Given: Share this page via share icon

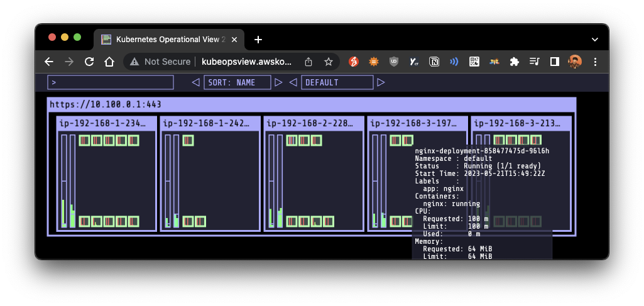Looking at the screenshot, I should [x=308, y=62].
